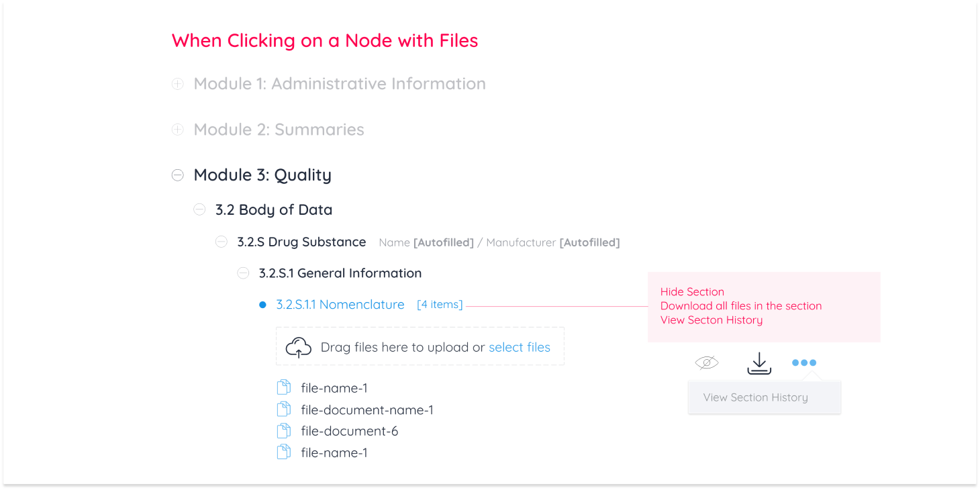Select the blue bullet next to Nomenclature
Screen dimensions: 980x490
click(262, 304)
